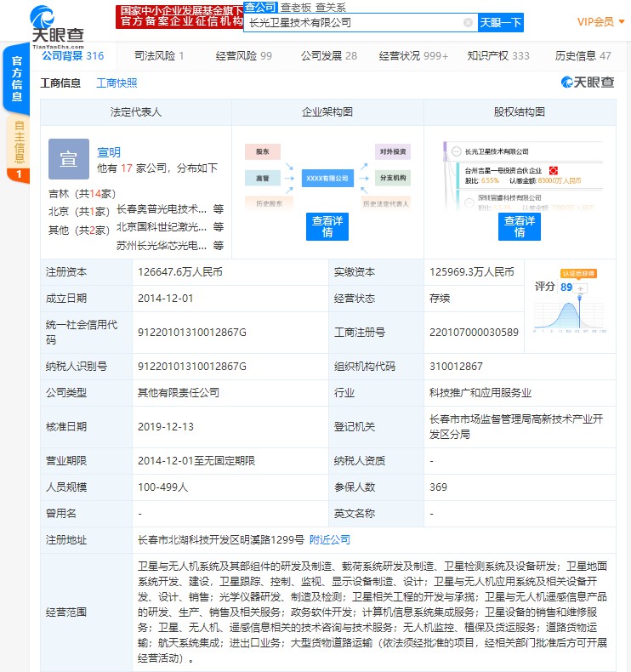This screenshot has height=672, width=631.
Task: Click the XXXX有限公司 center node
Action: 327,179
